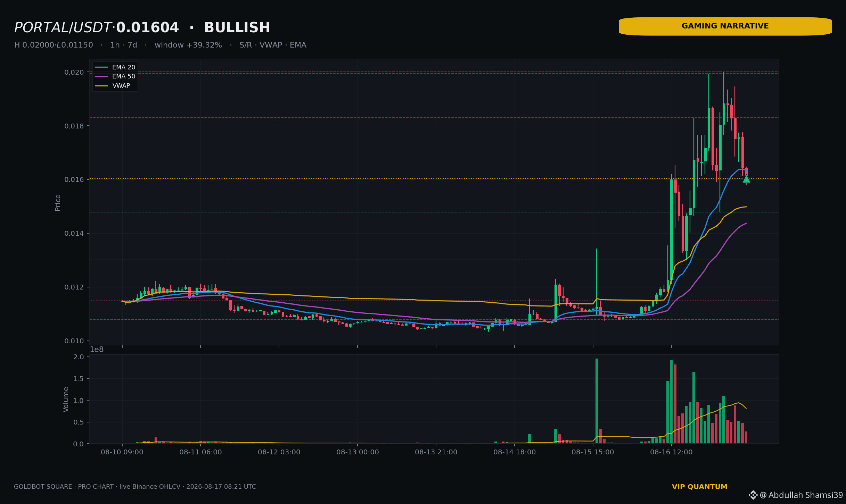Viewport: 846px width, 504px height.
Task: Click the purple EMA 50 line sample in legend
Action: (x=101, y=76)
